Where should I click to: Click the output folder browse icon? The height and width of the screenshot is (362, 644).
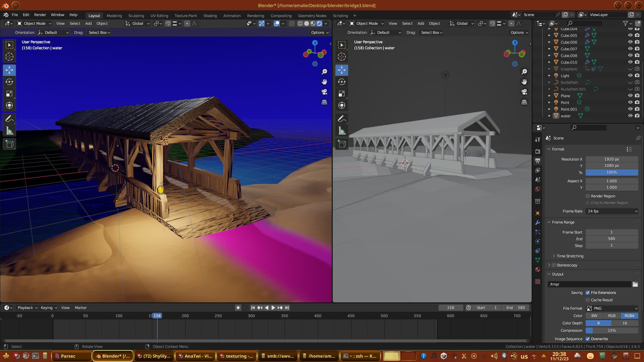pyautogui.click(x=635, y=284)
